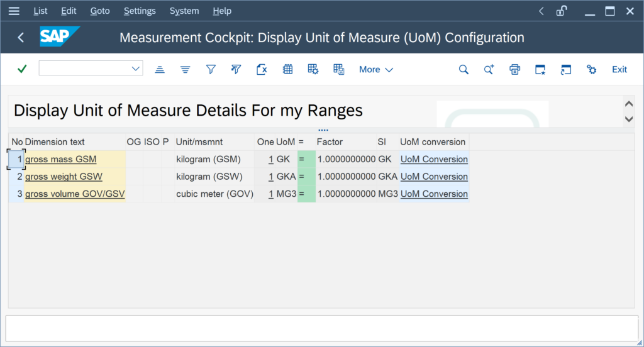
Task: Sort the list in ascending order
Action: tap(160, 69)
